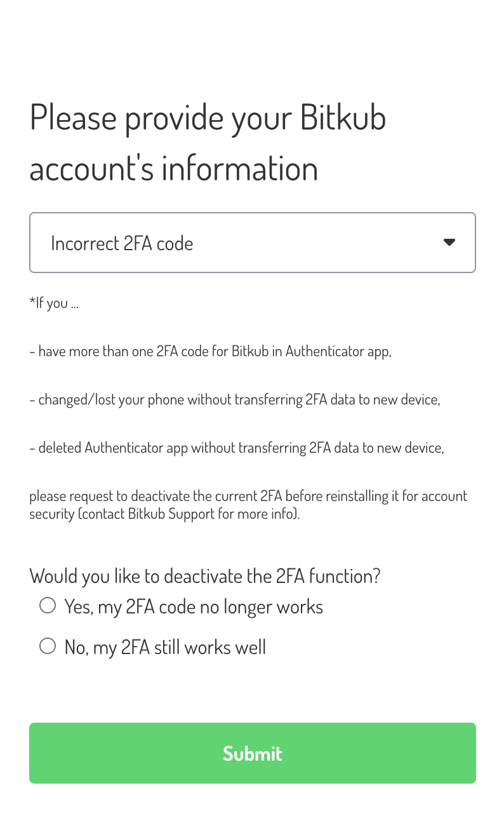Click the changed/lost phone bullet point
Image resolution: width=504 pixels, height=823 pixels.
coord(235,399)
